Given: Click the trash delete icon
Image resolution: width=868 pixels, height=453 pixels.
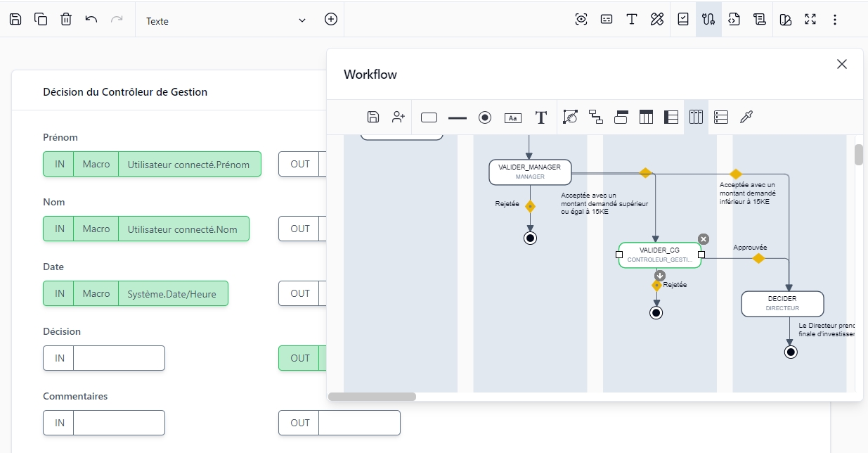Looking at the screenshot, I should click(x=66, y=20).
